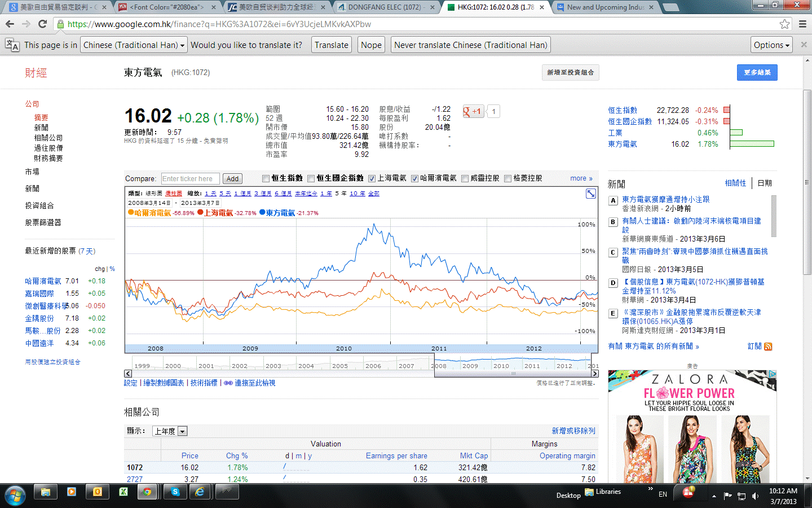Switch to the Font Color="#2080ea" tab
Screen dimensions: 812x508
[167, 7]
